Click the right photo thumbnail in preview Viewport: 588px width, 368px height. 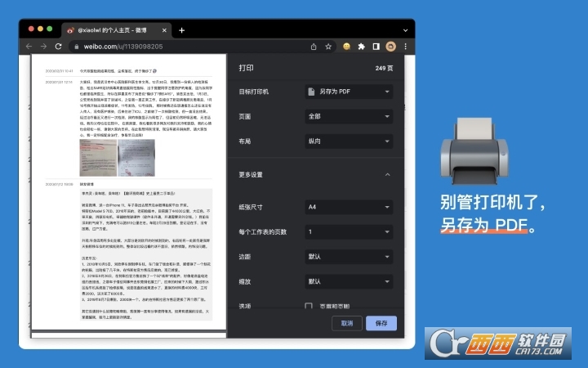point(136,158)
